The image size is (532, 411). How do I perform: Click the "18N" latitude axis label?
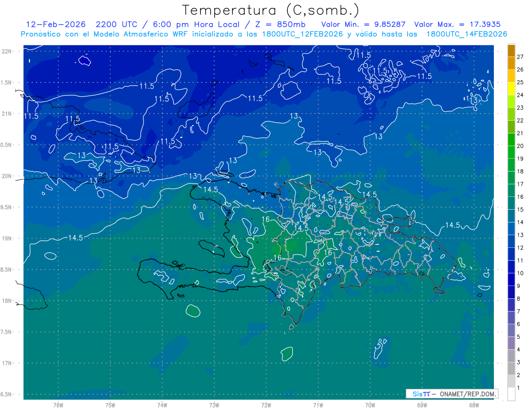pos(7,301)
